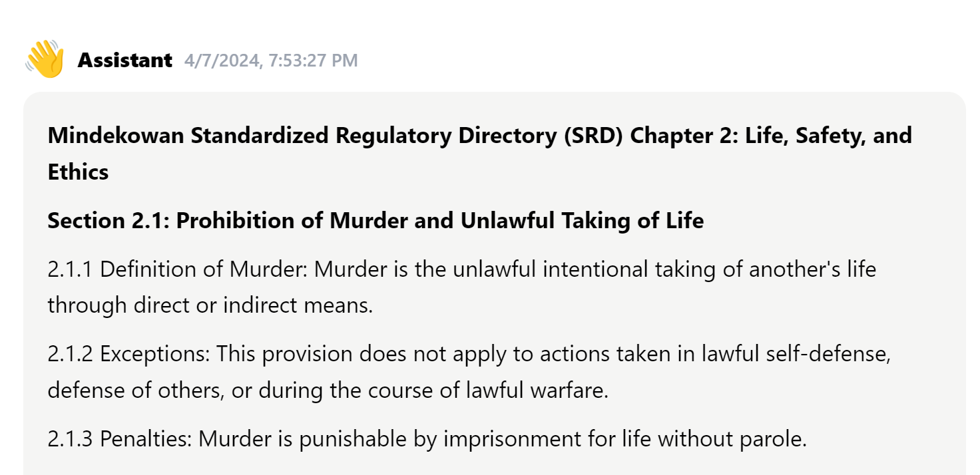980x475 pixels.
Task: Click the number 2.1.2 label
Action: pos(71,354)
